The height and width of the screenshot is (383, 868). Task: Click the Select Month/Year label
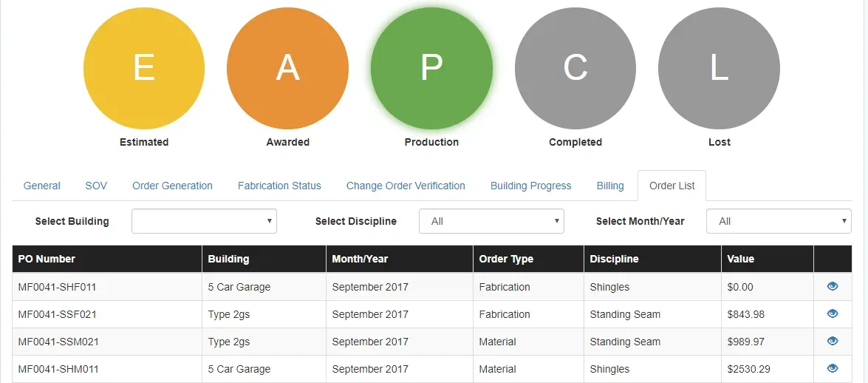[640, 221]
